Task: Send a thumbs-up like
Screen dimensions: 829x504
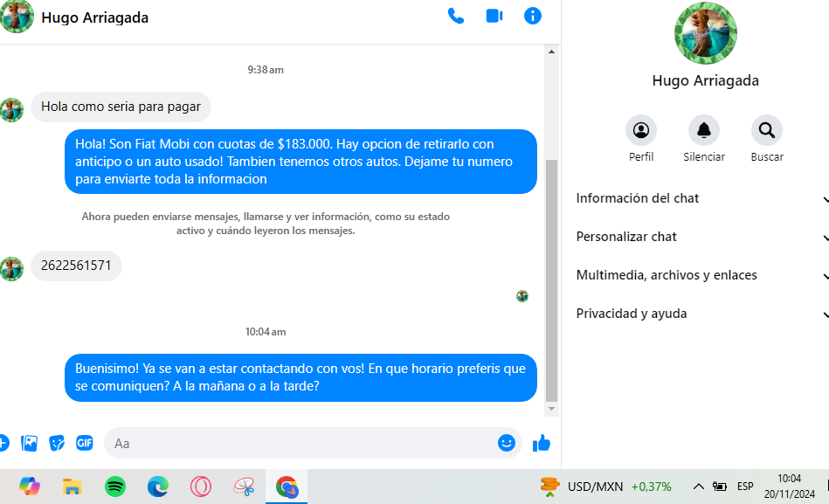Action: (542, 443)
